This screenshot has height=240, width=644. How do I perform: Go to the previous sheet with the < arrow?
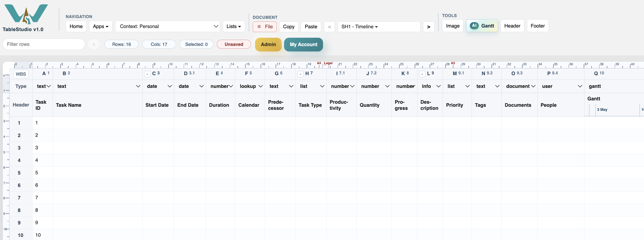[x=329, y=27]
